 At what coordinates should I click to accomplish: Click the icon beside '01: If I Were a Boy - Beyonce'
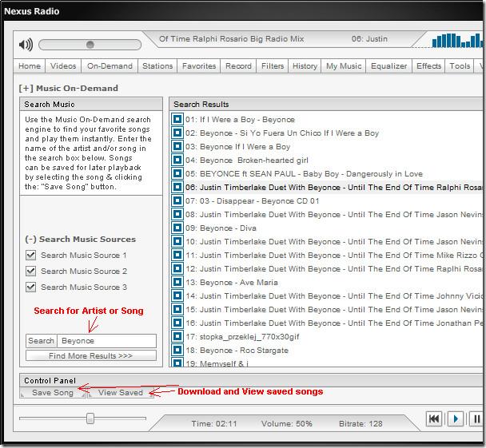[177, 119]
